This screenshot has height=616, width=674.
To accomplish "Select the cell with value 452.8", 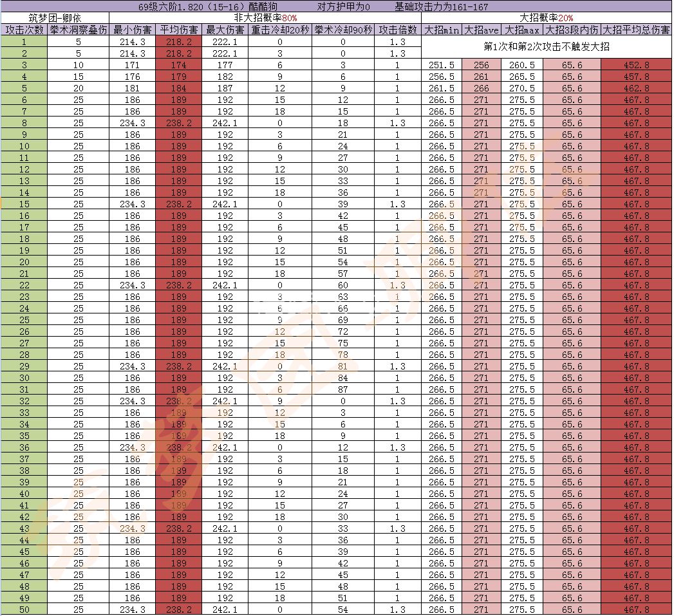I will pyautogui.click(x=636, y=65).
